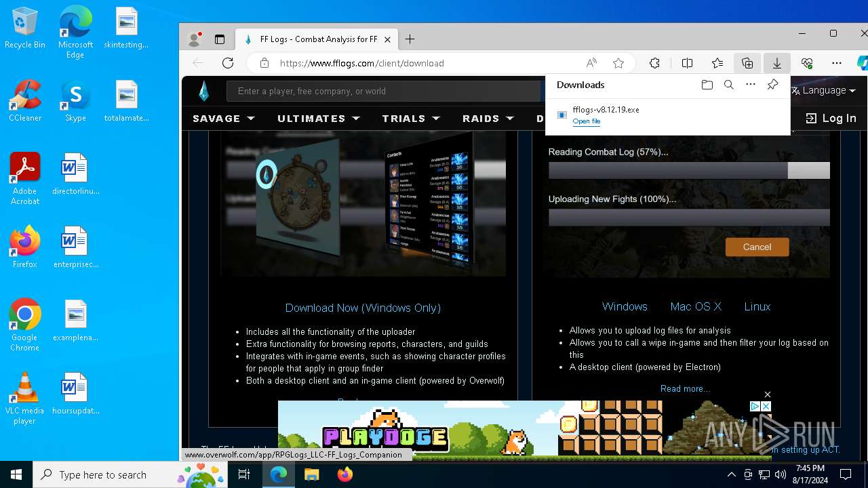Select examplena image file on desktop
The image size is (868, 488).
coord(75,321)
